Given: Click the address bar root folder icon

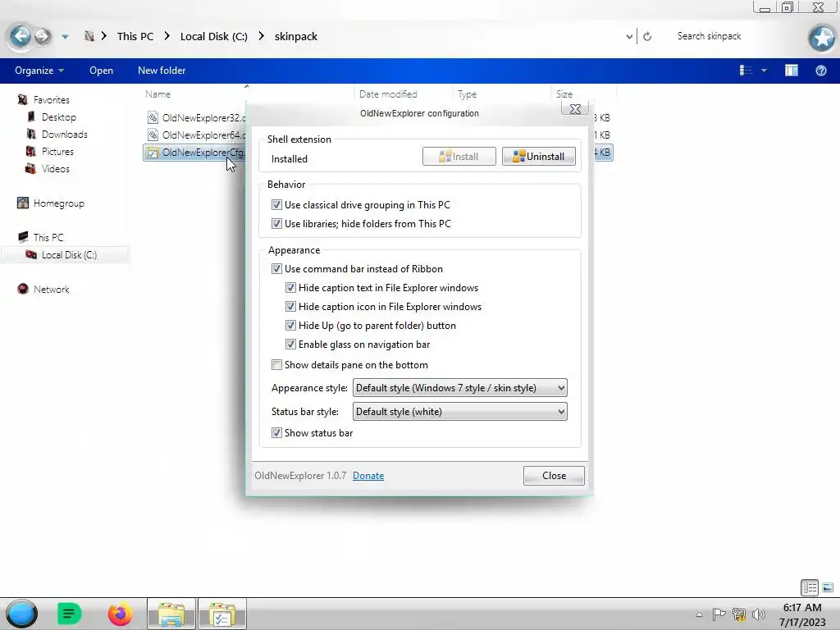Looking at the screenshot, I should point(89,36).
